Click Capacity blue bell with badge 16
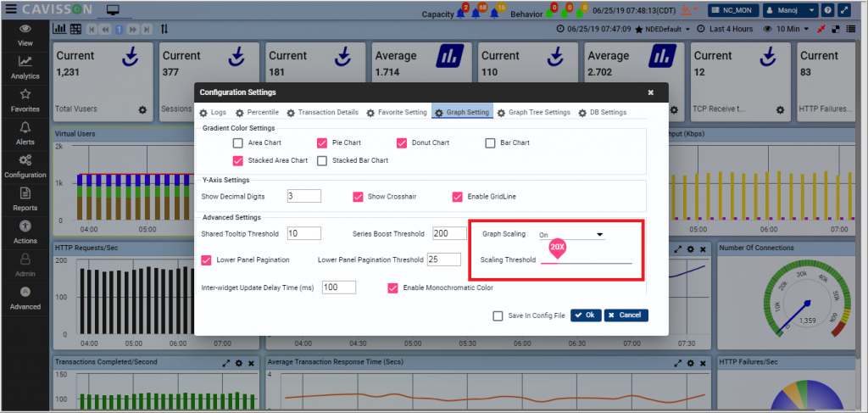Viewport: 868px width, 413px height. pos(495,12)
